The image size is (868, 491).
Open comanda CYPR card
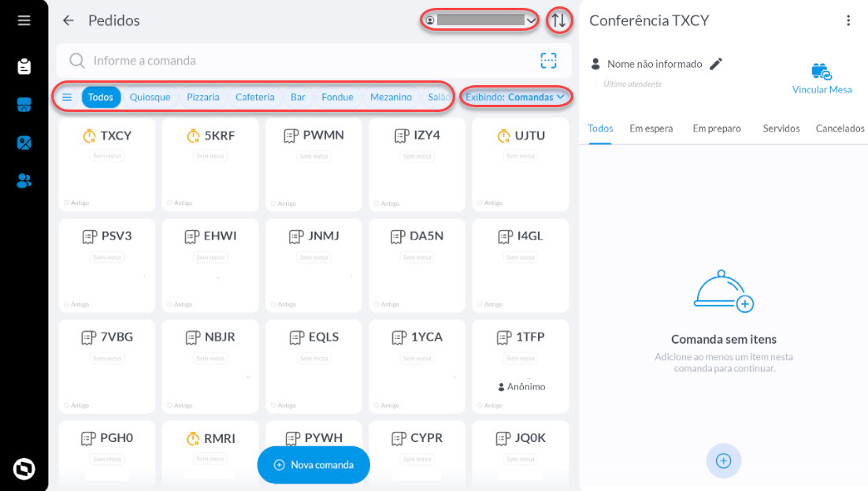tap(417, 455)
